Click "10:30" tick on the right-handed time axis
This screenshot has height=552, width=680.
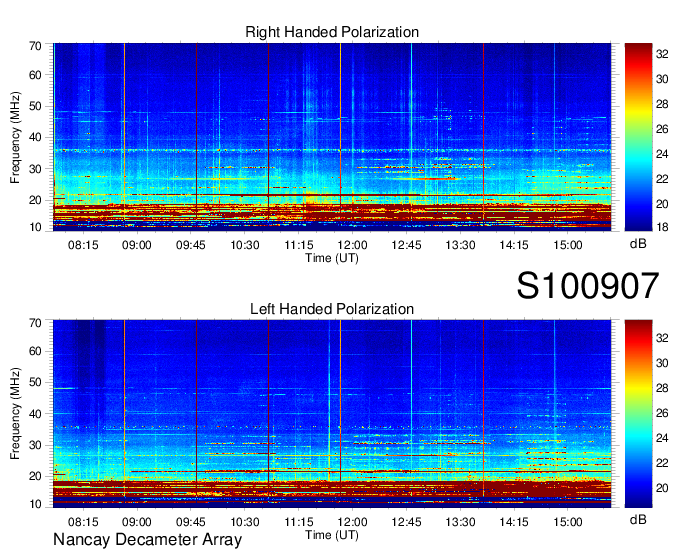[x=245, y=245]
